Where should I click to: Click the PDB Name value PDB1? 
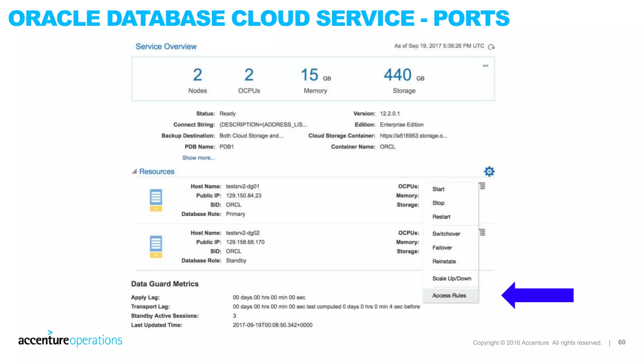click(226, 147)
